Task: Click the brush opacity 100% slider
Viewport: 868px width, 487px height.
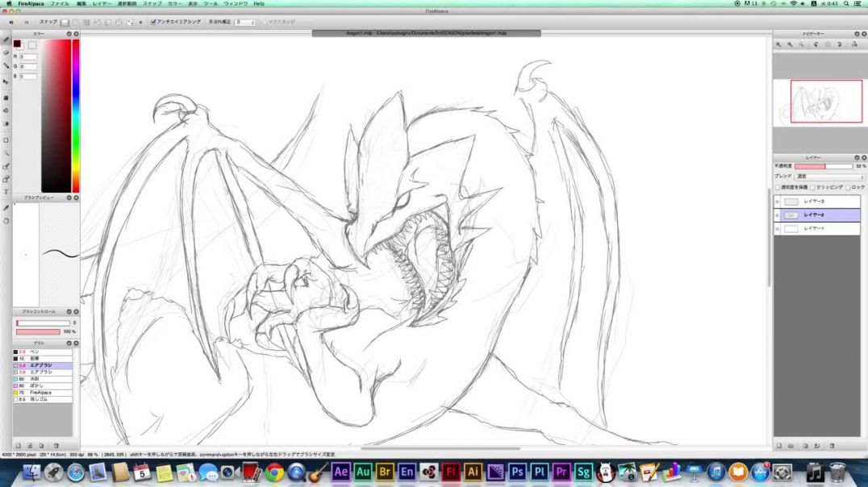Action: point(38,331)
